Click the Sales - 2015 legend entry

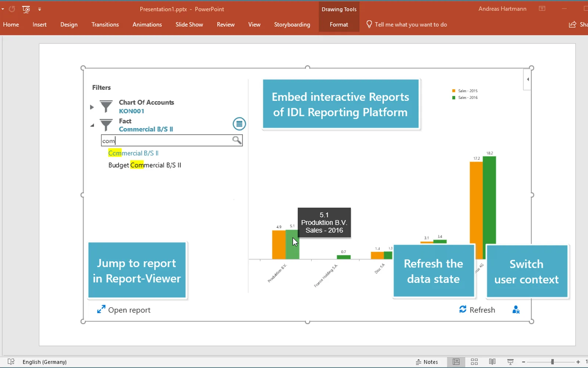coord(465,91)
